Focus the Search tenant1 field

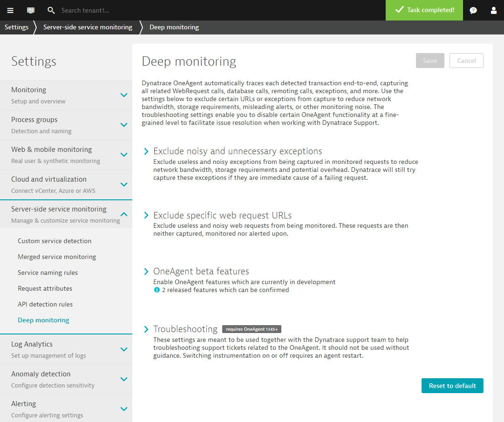tap(85, 10)
